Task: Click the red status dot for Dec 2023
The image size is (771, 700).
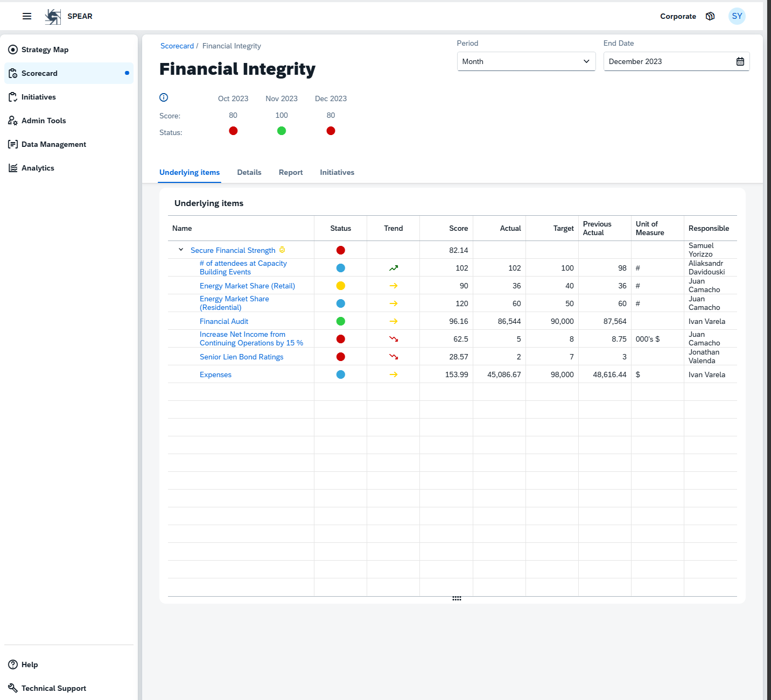Action: click(331, 131)
